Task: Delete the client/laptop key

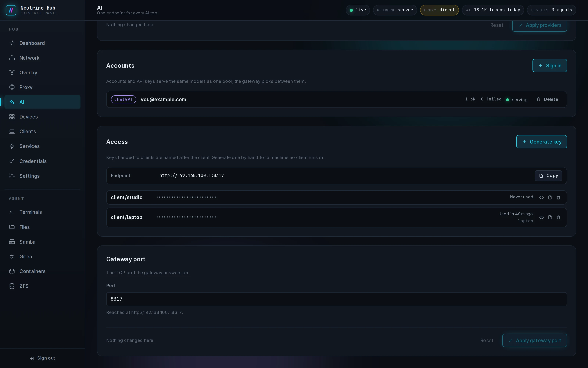Action: click(558, 217)
